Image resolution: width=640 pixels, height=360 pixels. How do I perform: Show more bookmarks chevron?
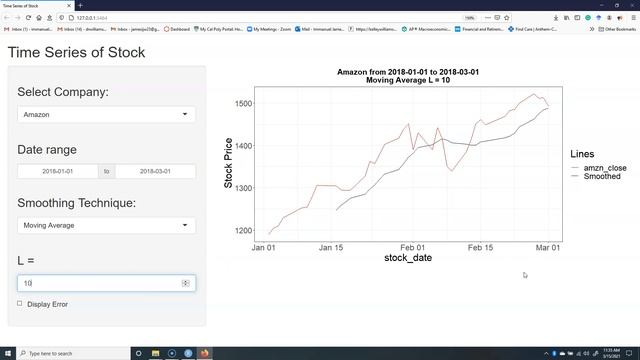592,29
